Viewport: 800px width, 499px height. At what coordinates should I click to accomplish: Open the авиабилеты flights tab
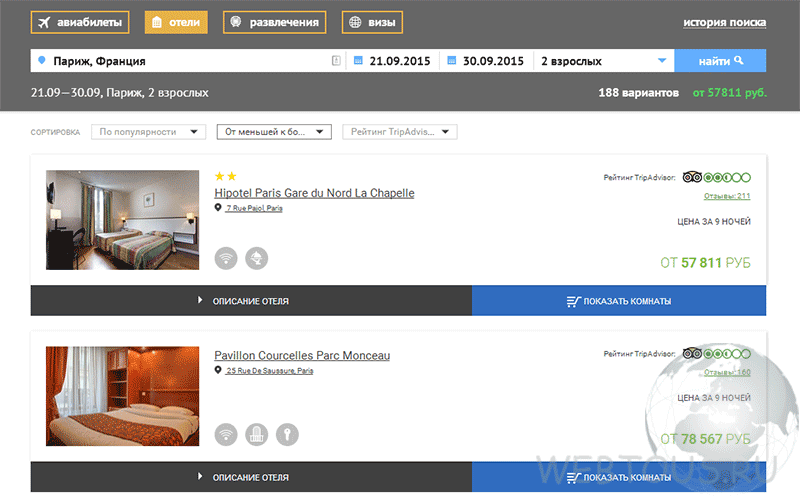click(x=80, y=22)
